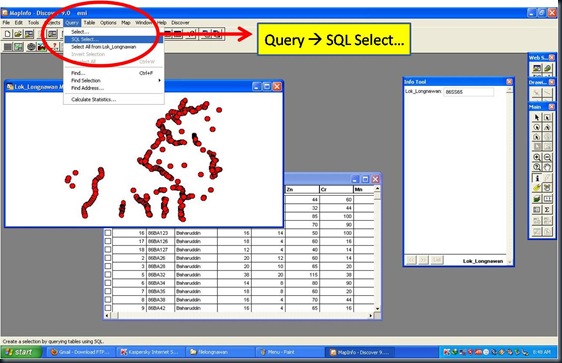The width and height of the screenshot is (562, 363).
Task: Open Layer Control from the green layers icon
Action: click(537, 199)
